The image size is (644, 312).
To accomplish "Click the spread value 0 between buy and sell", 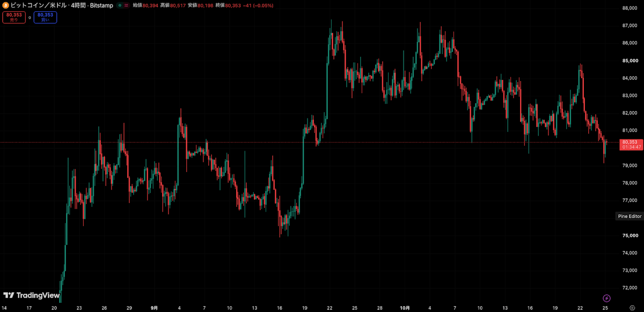I will [30, 18].
